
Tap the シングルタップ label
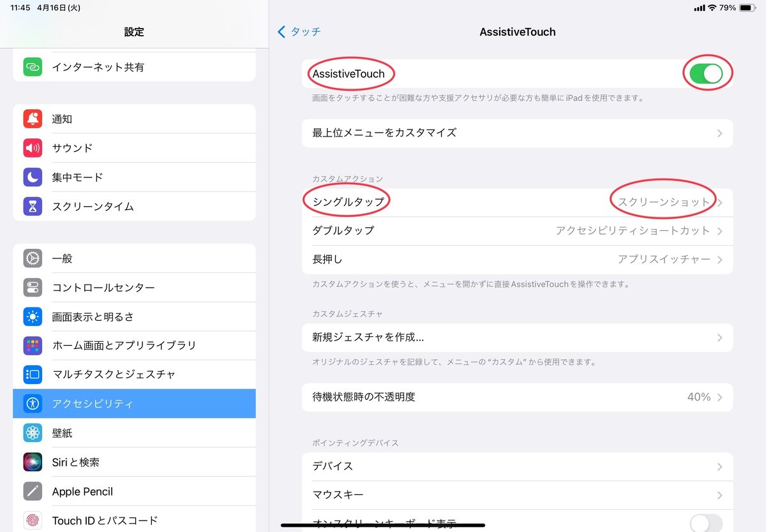(349, 202)
